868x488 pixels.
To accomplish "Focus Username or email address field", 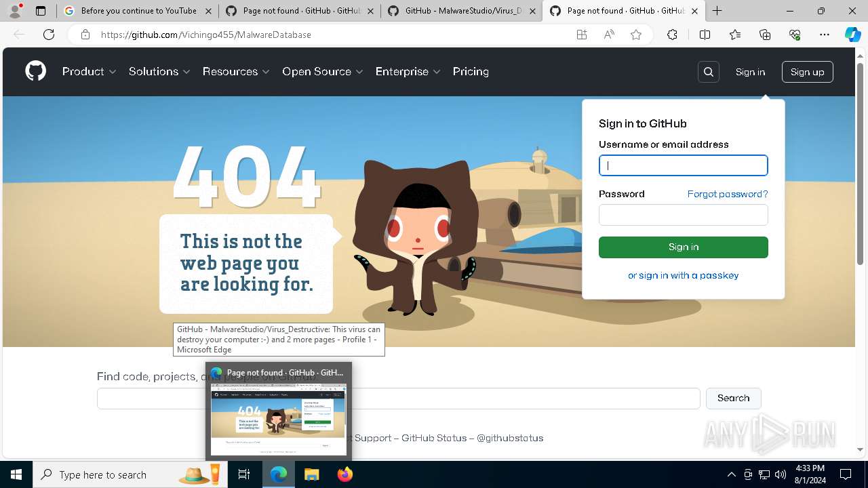I will pyautogui.click(x=684, y=165).
